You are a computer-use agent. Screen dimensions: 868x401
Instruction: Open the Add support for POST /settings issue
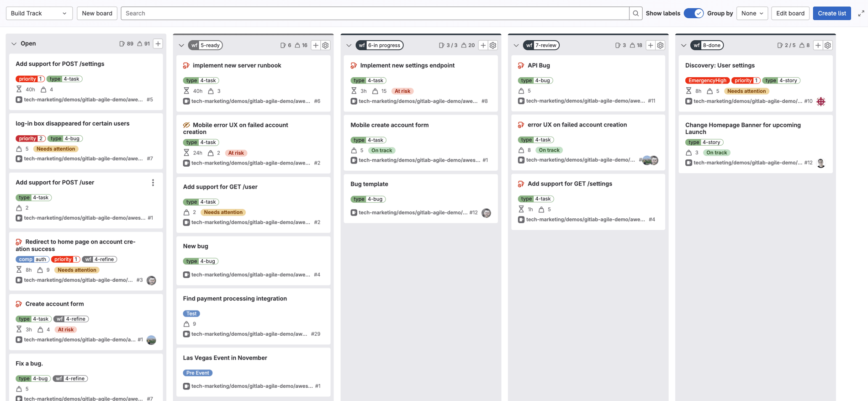[60, 64]
